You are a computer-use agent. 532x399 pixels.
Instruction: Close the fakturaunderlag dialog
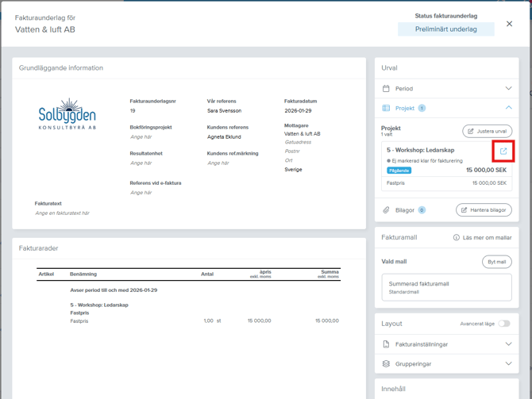(509, 24)
